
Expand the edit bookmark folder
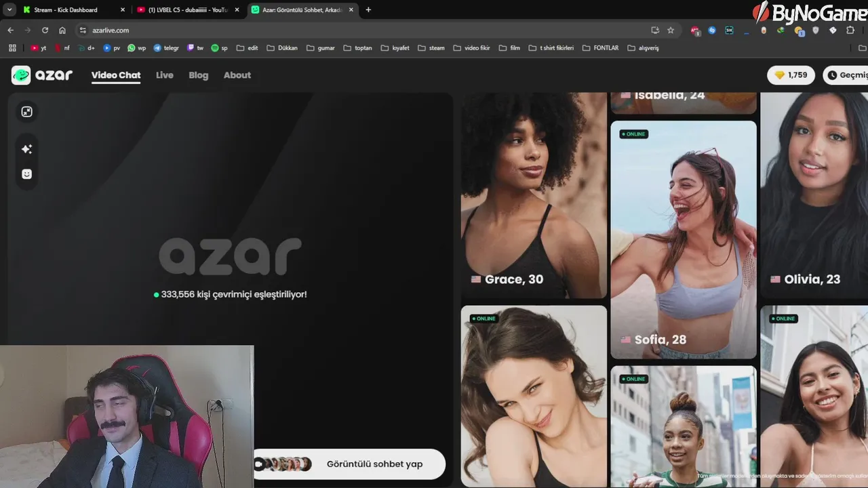pyautogui.click(x=247, y=48)
